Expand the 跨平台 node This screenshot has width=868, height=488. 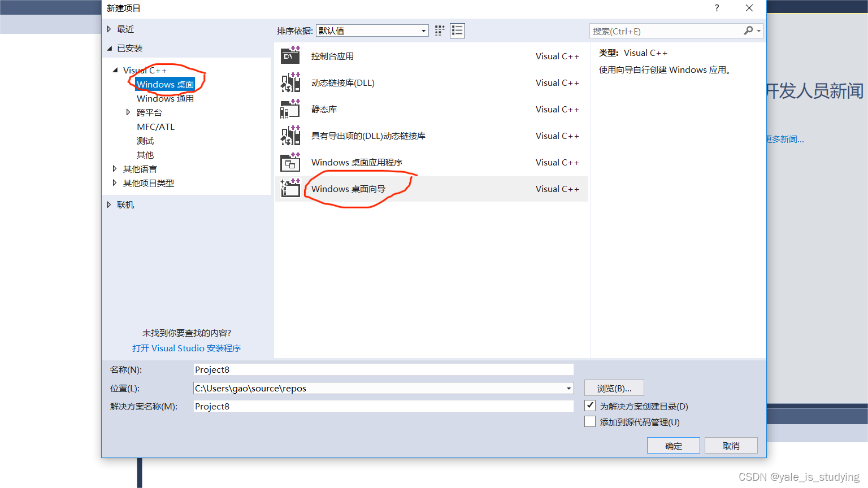128,112
